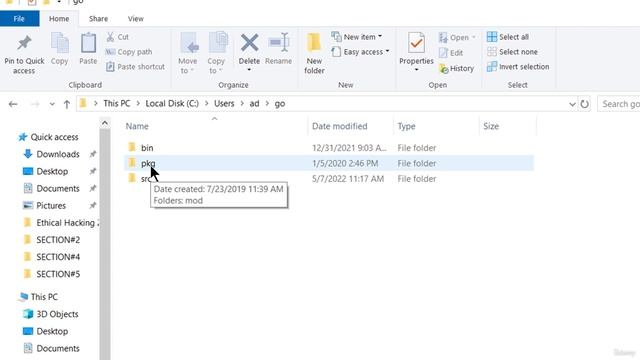This screenshot has height=360, width=640.
Task: Expand the Properties dropdown arrow
Action: [416, 70]
